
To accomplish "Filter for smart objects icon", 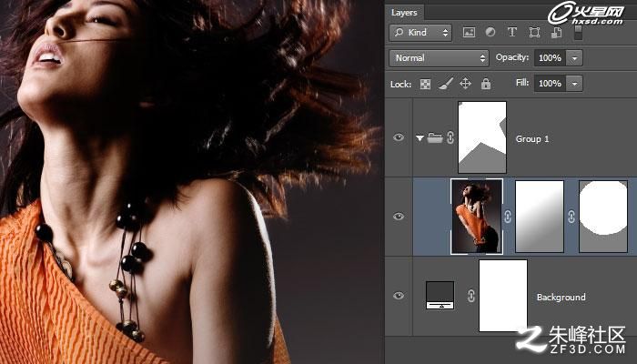I will tap(556, 33).
